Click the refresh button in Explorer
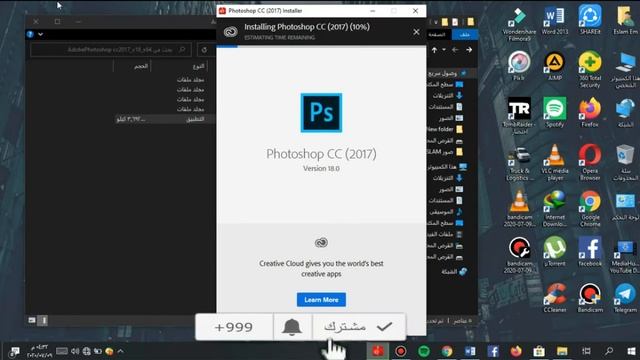This screenshot has height=360, width=640. [204, 50]
